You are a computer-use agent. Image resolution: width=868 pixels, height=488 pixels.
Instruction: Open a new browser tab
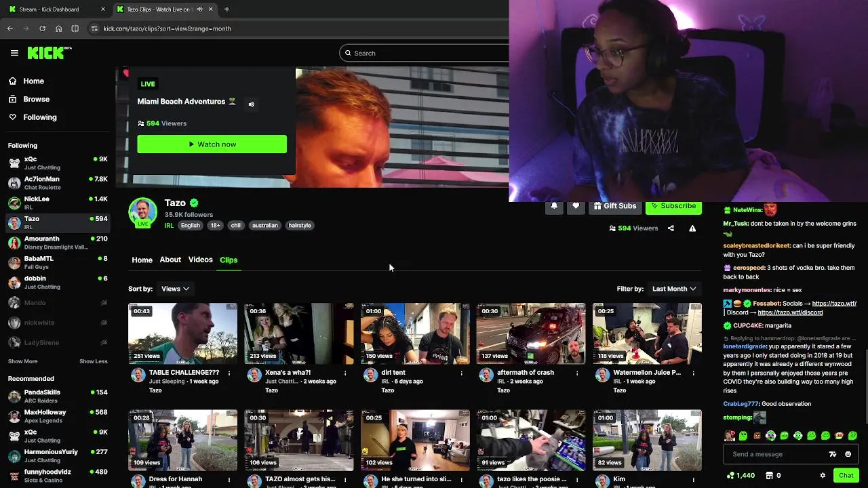[226, 9]
